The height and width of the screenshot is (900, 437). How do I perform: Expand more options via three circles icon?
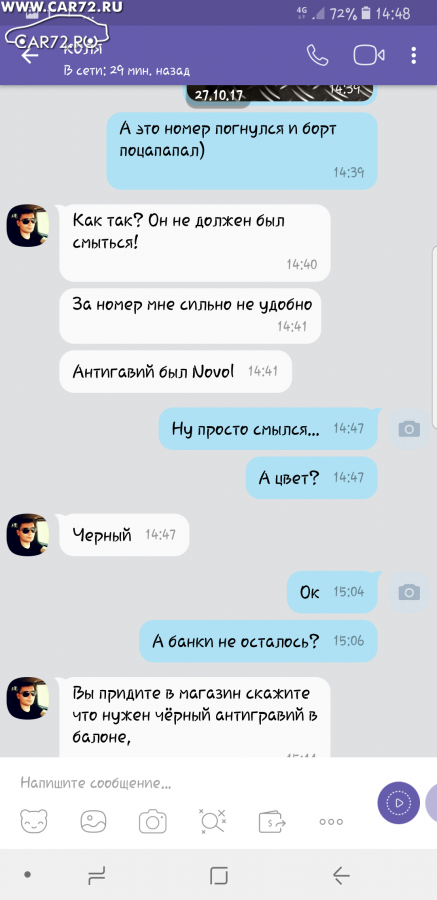[331, 822]
